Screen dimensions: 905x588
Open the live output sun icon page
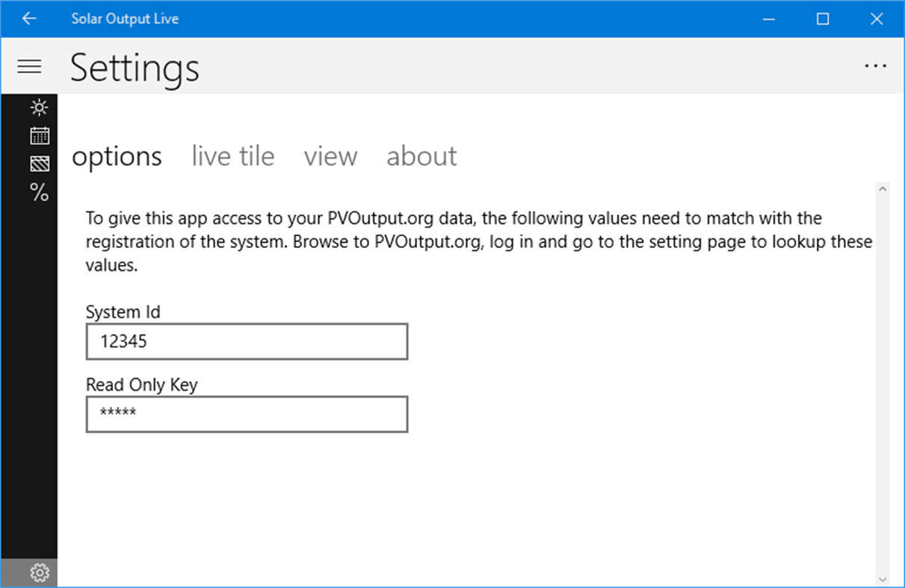point(39,108)
